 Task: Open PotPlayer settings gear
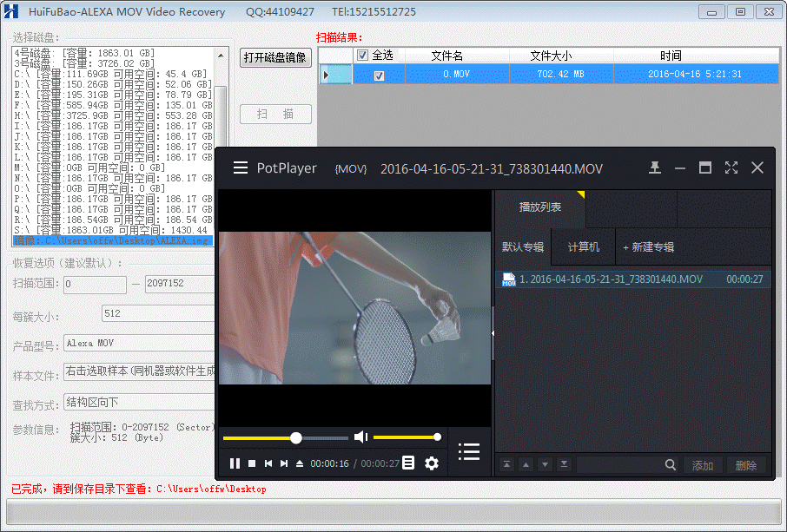431,463
